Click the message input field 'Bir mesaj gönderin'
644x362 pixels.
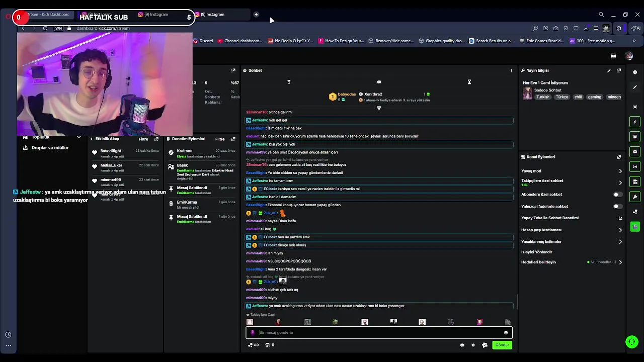(x=379, y=332)
